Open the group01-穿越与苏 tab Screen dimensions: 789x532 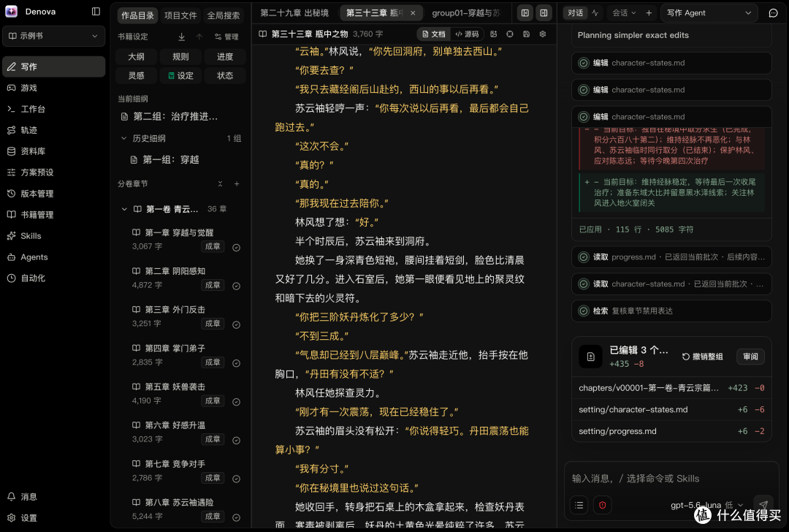tap(466, 13)
